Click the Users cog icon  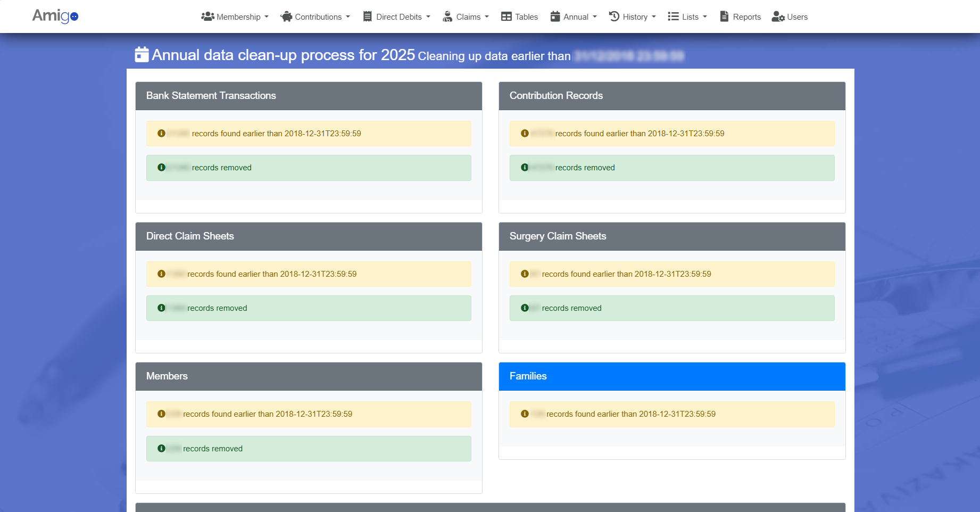(x=778, y=16)
